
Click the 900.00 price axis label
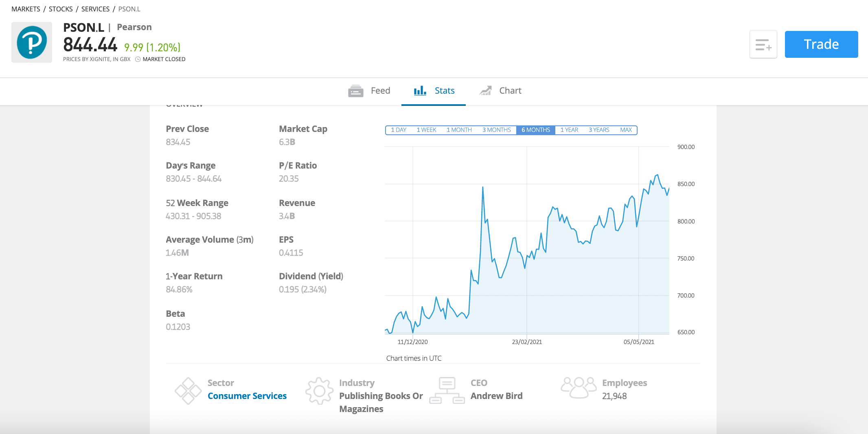[x=686, y=147]
